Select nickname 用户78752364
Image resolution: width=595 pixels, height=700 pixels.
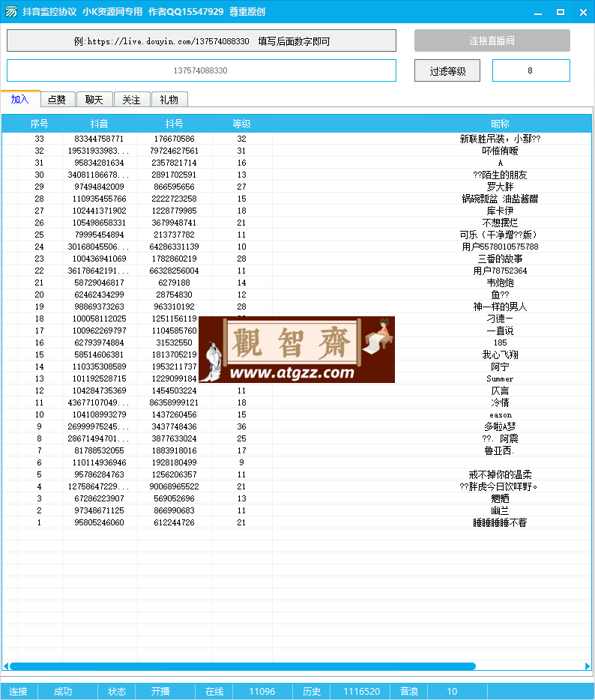tap(500, 271)
